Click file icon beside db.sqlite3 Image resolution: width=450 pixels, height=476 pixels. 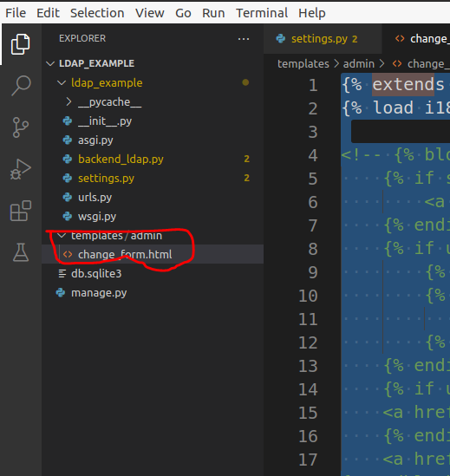(x=62, y=273)
